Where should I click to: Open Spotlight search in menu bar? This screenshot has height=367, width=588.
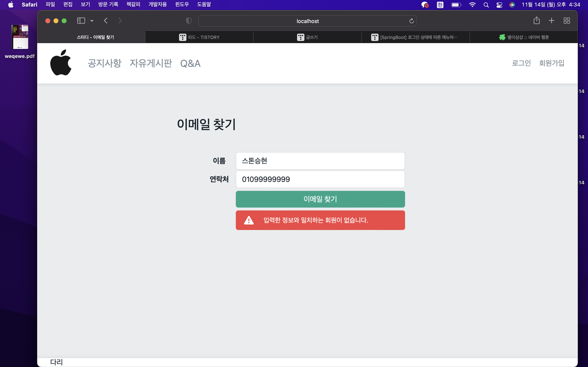[x=486, y=5]
